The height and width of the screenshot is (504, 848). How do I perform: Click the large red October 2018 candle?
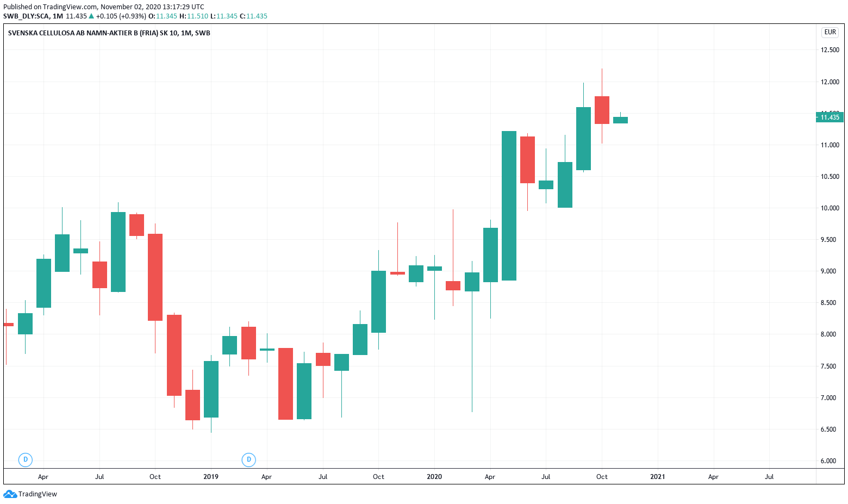(x=155, y=277)
